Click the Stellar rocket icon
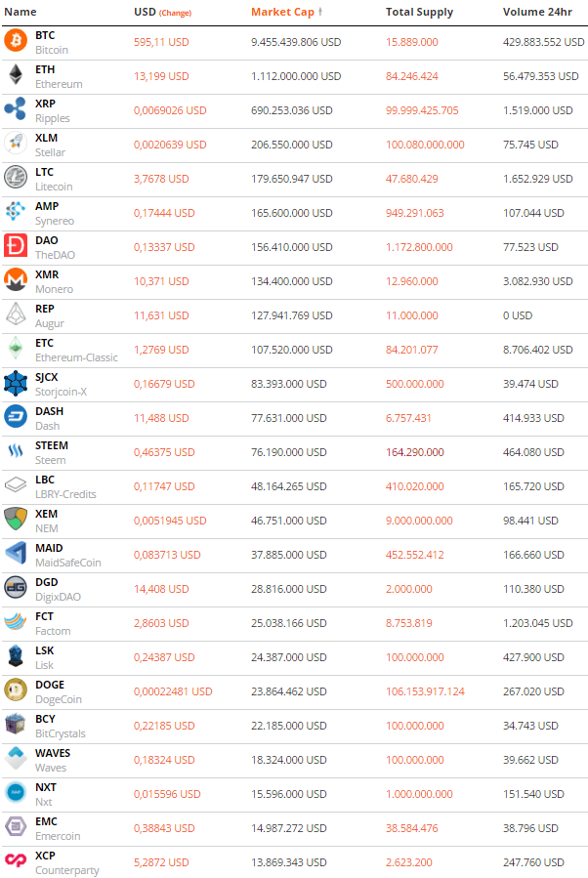The height and width of the screenshot is (878, 588). click(17, 144)
